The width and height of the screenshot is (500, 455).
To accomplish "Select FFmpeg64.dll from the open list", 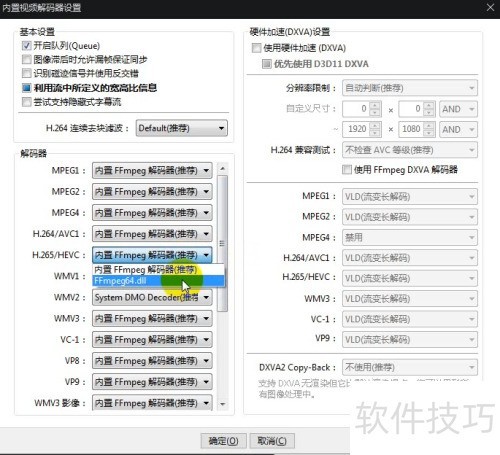I will click(x=158, y=281).
